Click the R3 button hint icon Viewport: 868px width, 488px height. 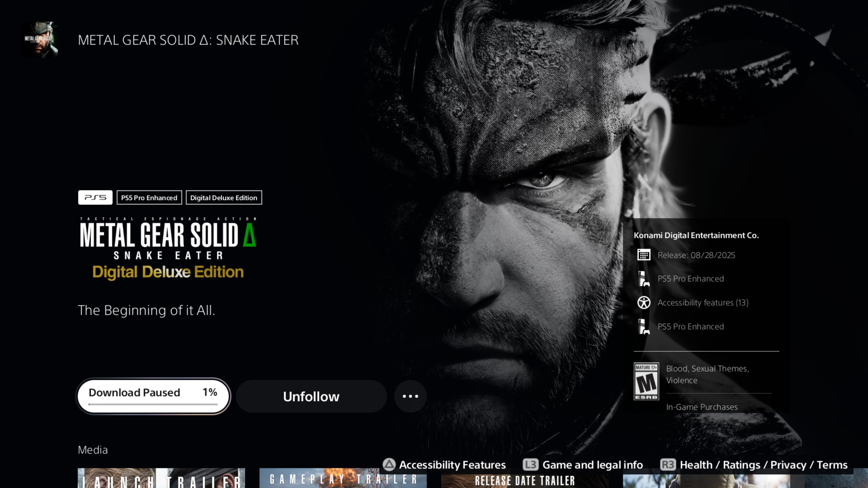[x=668, y=465]
